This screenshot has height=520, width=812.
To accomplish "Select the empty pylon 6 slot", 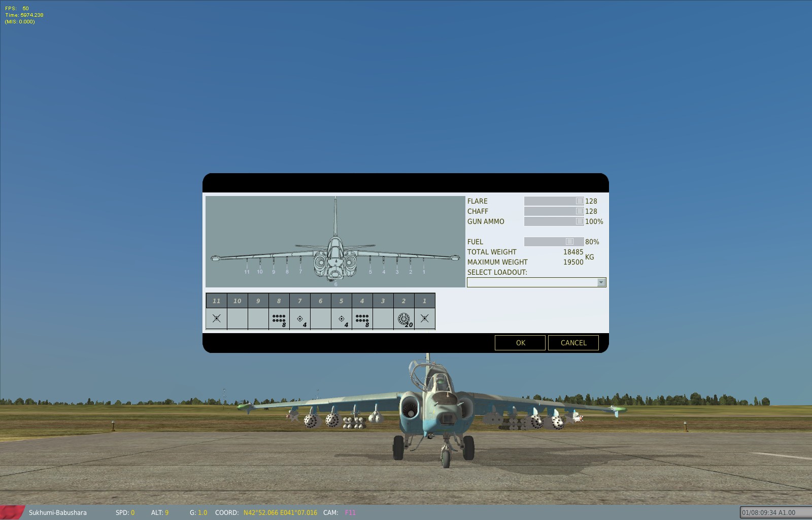I will click(321, 318).
